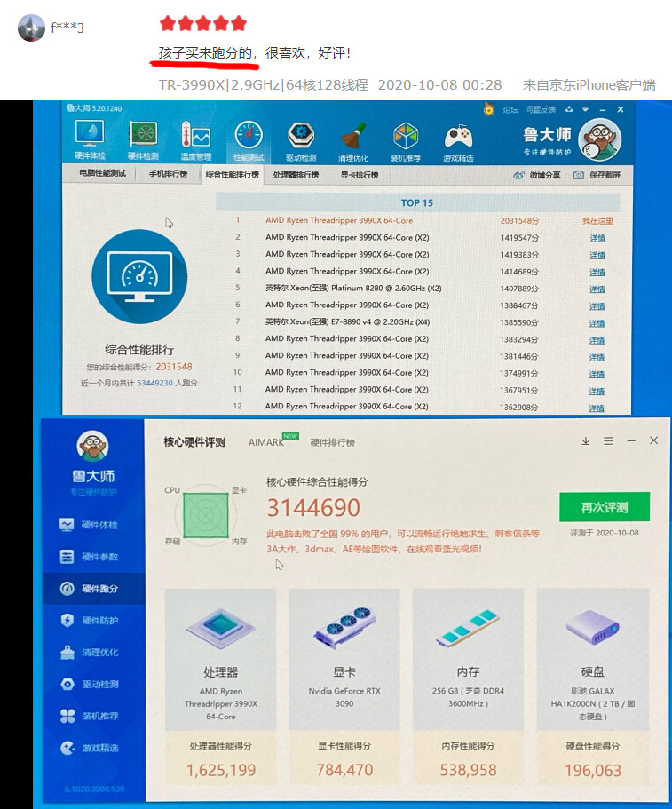Open 驱动检测 toolbar icon
672x809 pixels.
[x=301, y=141]
